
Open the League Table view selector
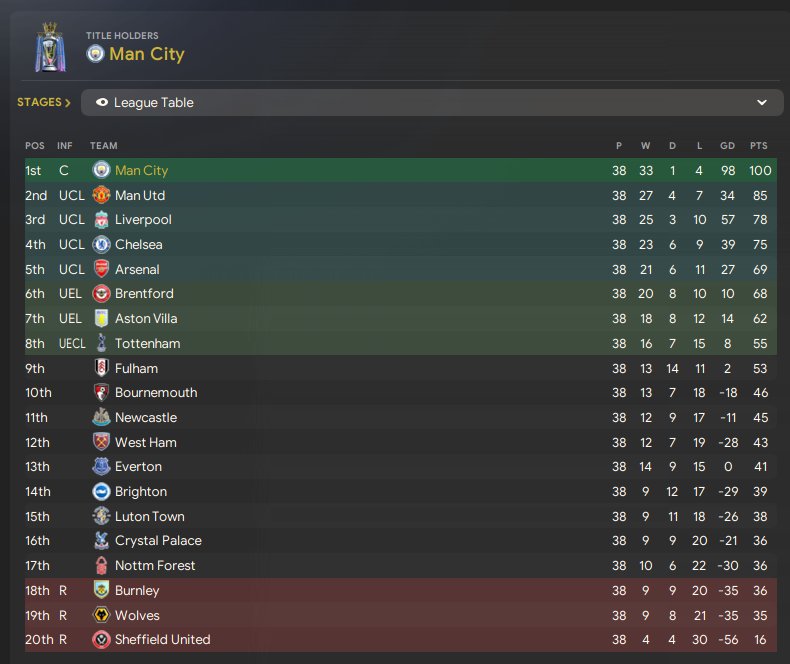click(430, 102)
